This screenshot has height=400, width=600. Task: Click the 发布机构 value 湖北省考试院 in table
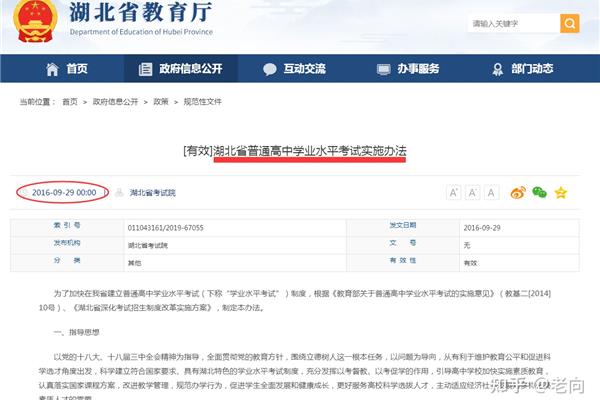[148, 245]
